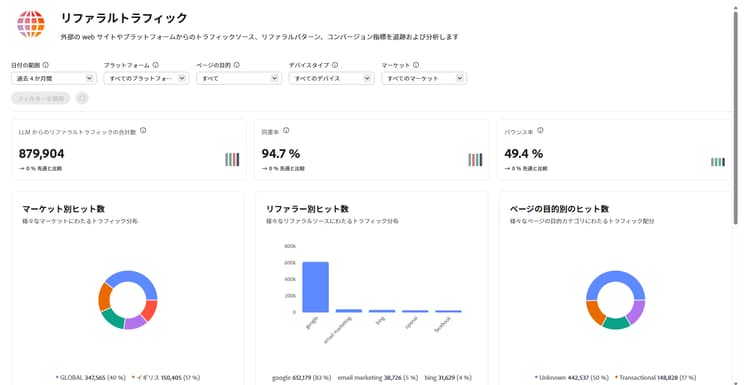Click info icon beside the 94.7 % card title
The height and width of the screenshot is (385, 750).
coord(286,131)
